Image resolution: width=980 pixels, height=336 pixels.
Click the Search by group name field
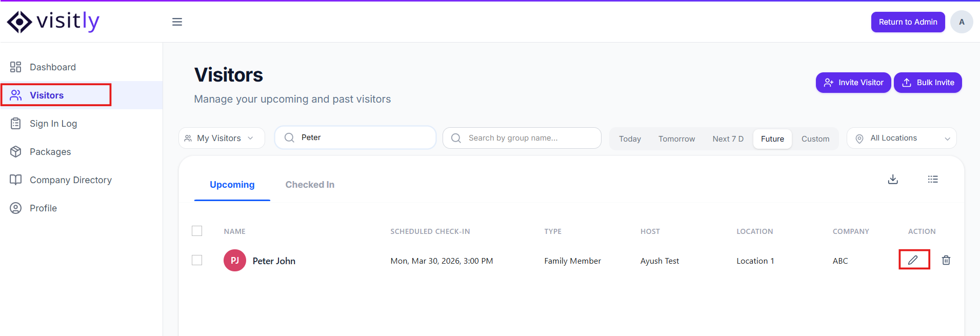coord(522,138)
